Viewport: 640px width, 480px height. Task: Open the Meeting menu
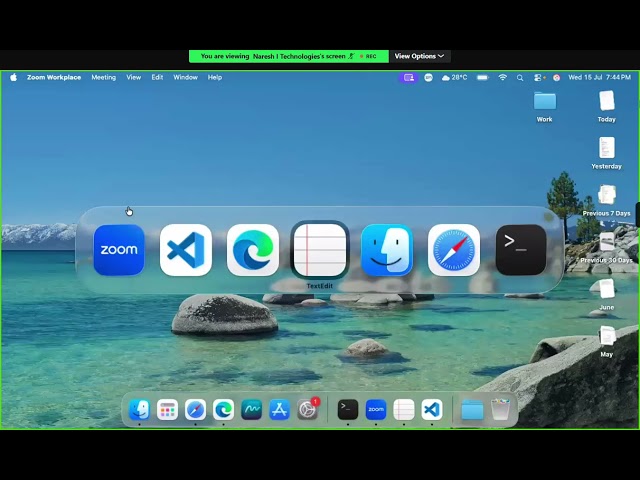(x=104, y=77)
